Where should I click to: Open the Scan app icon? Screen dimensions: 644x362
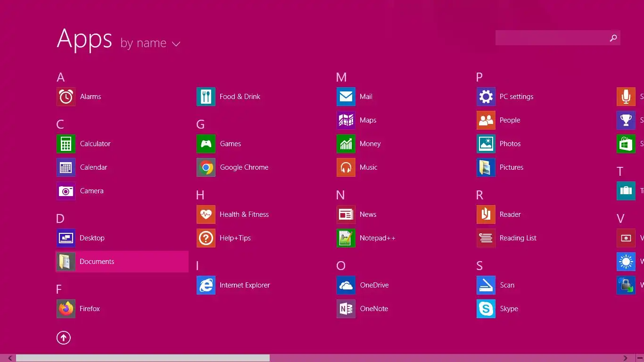486,285
